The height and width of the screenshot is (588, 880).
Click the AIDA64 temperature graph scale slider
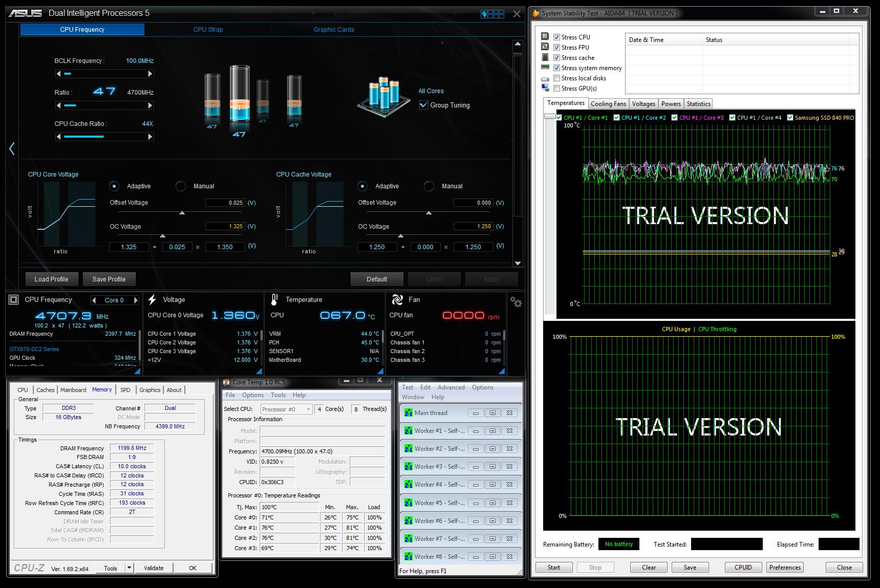point(550,117)
